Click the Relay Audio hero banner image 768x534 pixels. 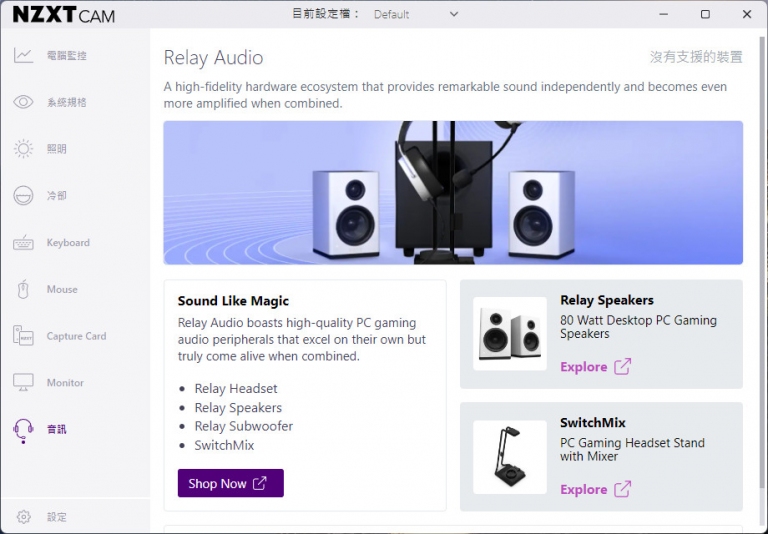pyautogui.click(x=453, y=193)
